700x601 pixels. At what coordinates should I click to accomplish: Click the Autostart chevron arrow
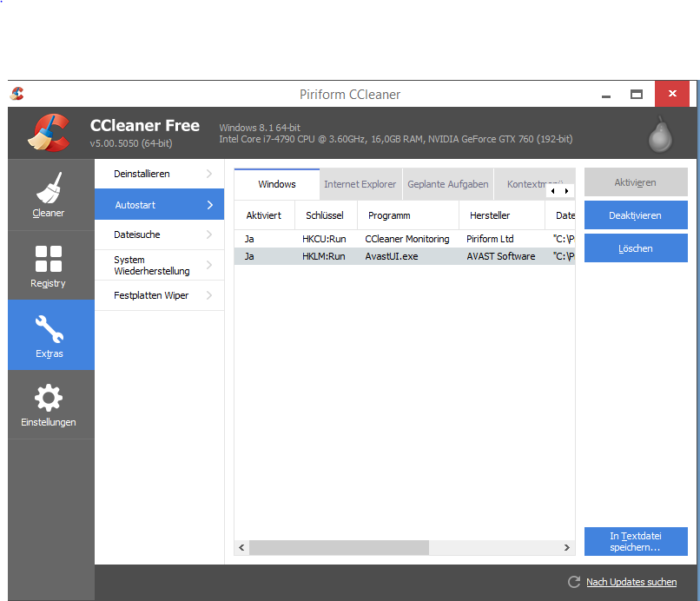(x=210, y=205)
